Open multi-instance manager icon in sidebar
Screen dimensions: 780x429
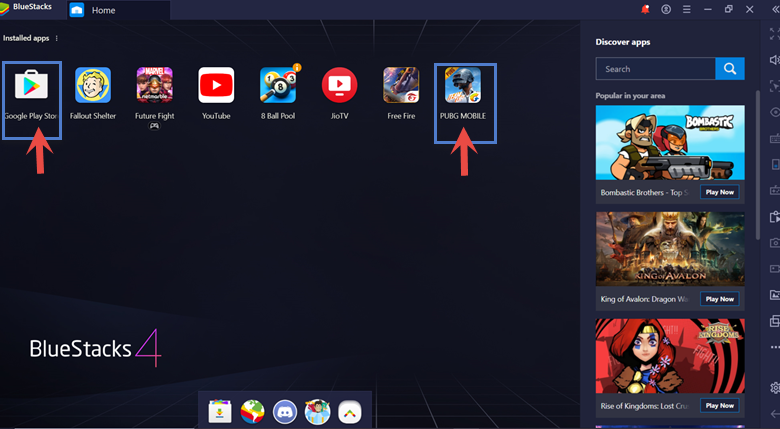coord(775,321)
